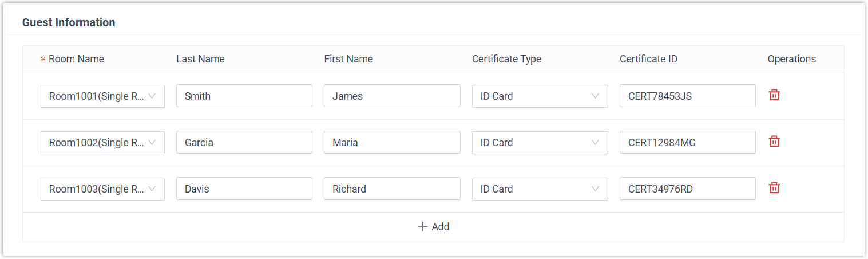Expand certificate type dropdown for Garcia

[540, 143]
